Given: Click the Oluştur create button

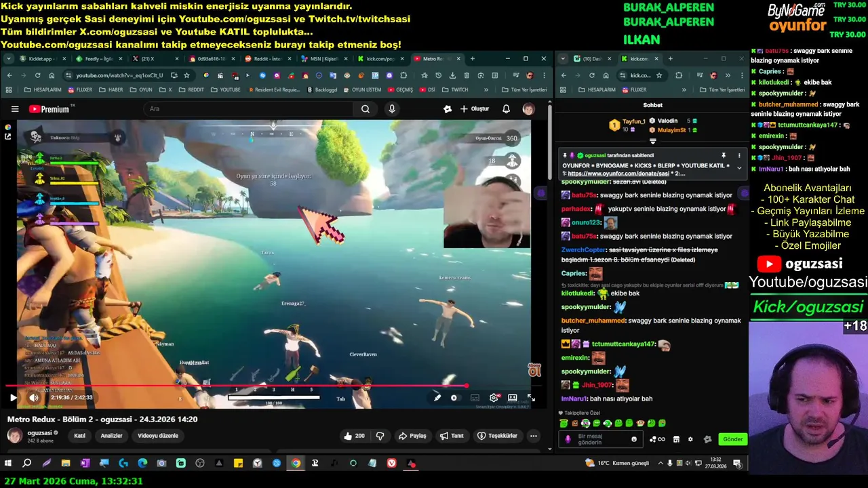Looking at the screenshot, I should tap(474, 109).
